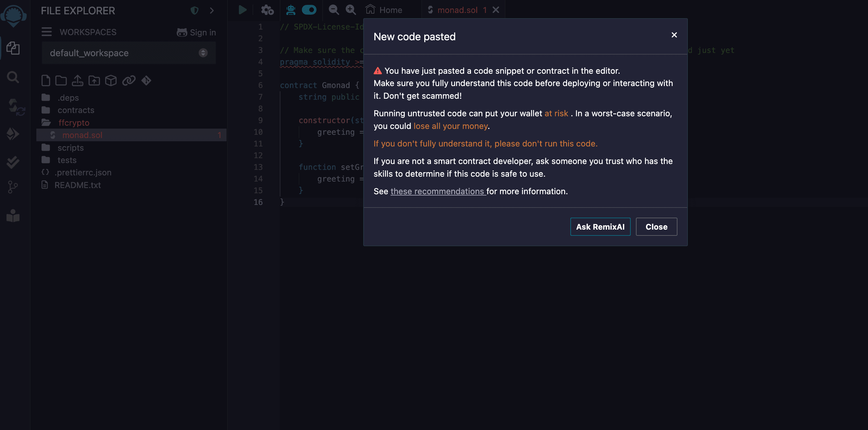The height and width of the screenshot is (430, 868).
Task: Click the WORKSPACES label
Action: [88, 32]
